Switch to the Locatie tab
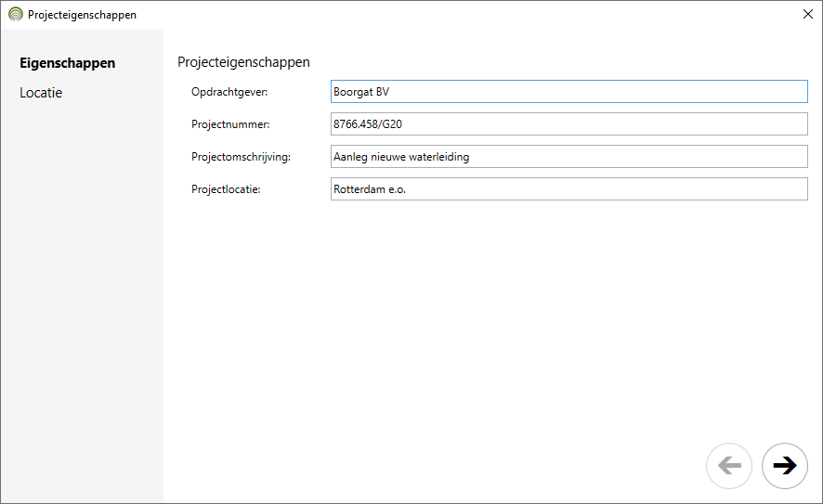This screenshot has width=823, height=504. point(41,93)
